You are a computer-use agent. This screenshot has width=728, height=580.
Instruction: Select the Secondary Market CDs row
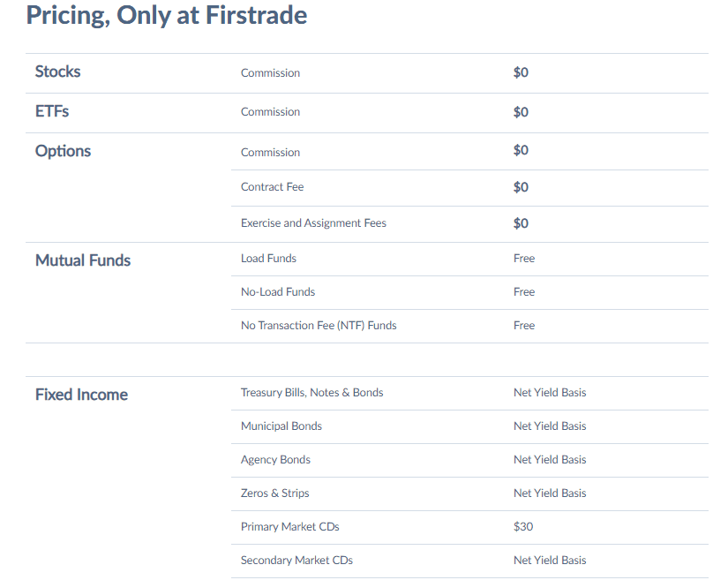tap(469, 561)
